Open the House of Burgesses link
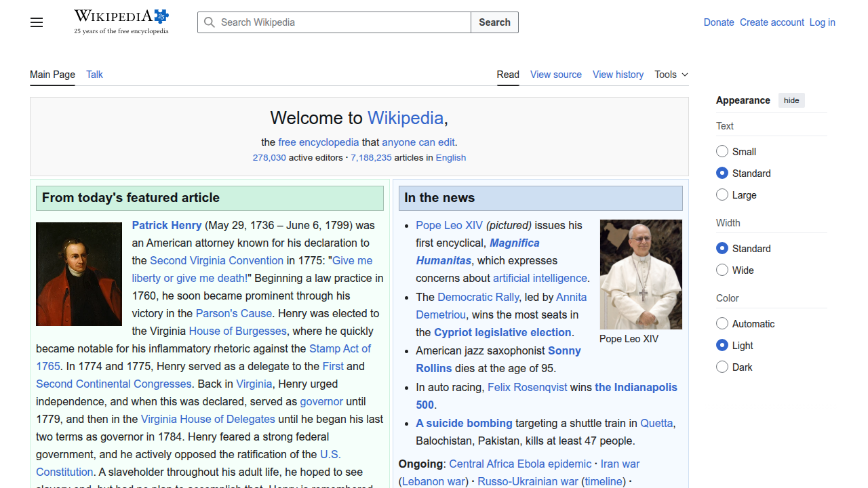Image resolution: width=868 pixels, height=488 pixels. click(238, 331)
